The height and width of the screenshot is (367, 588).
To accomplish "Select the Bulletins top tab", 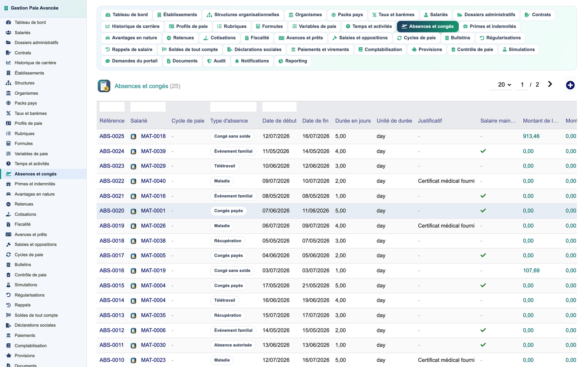I will coord(457,38).
